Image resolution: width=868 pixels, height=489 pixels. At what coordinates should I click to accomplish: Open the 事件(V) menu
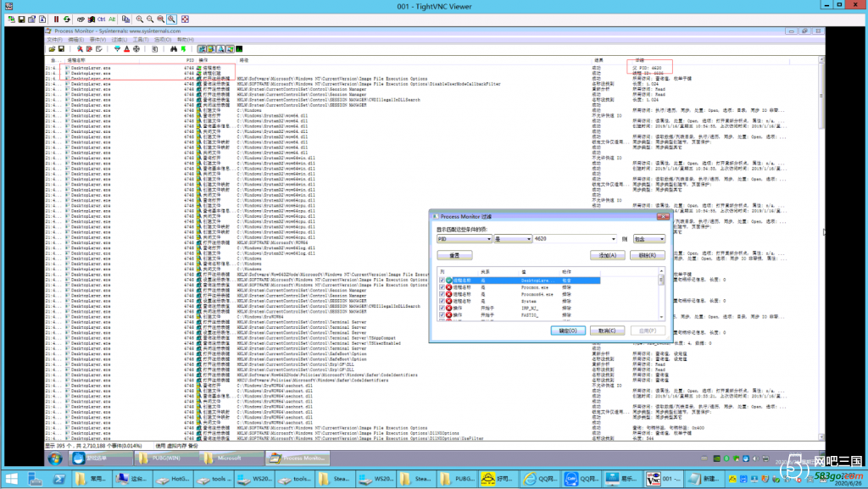(97, 40)
